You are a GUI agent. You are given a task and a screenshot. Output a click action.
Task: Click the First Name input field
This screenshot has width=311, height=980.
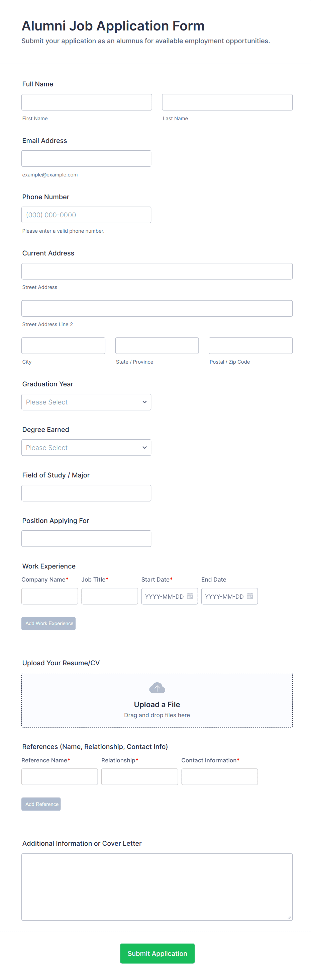click(x=86, y=102)
